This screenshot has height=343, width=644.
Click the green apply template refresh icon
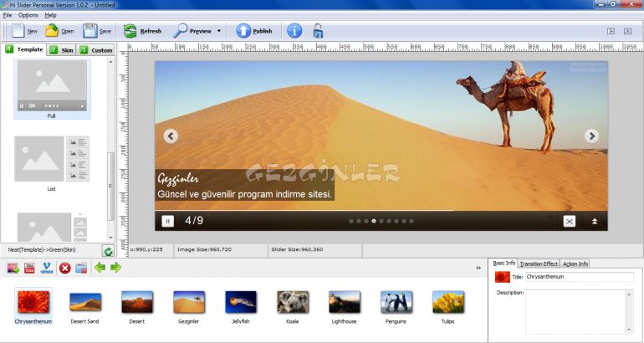point(108,251)
